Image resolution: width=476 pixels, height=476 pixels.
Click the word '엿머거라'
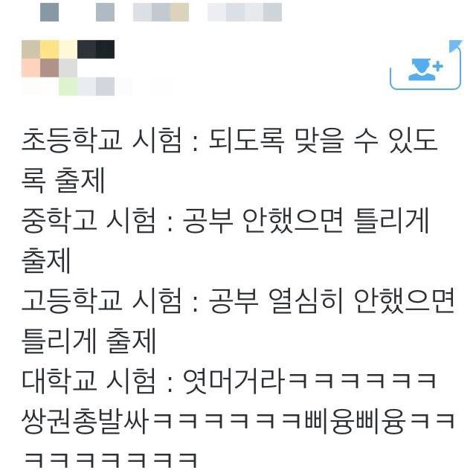coord(234,380)
